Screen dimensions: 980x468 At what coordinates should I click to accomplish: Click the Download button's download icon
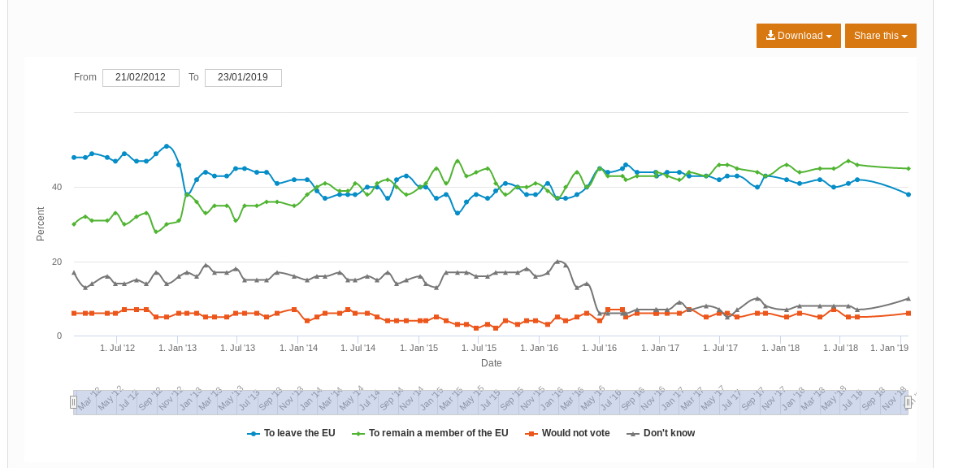(x=770, y=36)
